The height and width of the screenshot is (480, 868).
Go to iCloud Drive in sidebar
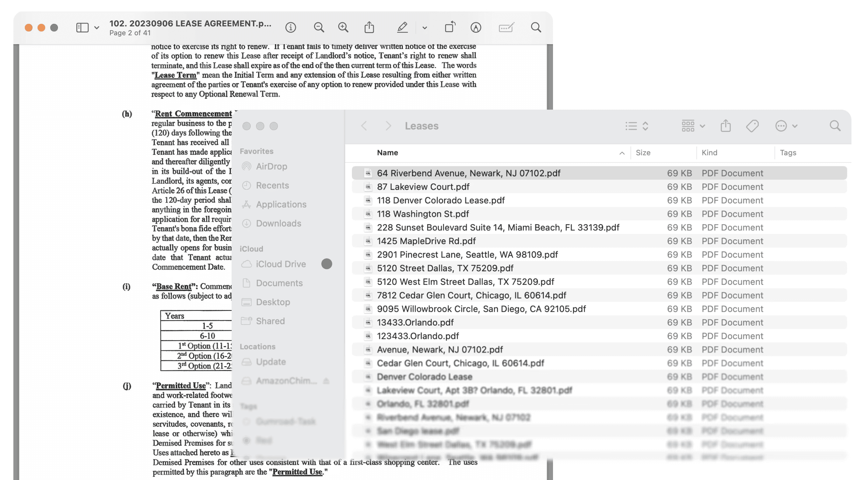click(x=280, y=264)
